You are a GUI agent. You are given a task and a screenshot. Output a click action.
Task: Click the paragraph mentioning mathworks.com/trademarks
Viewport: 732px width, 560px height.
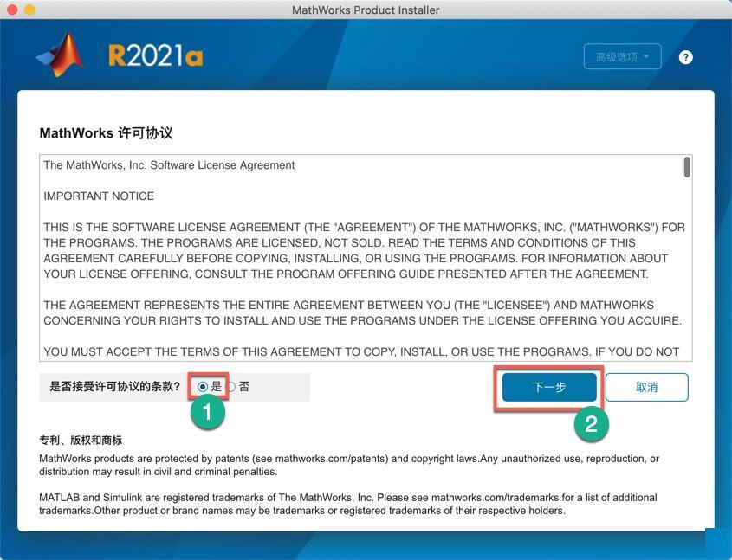point(348,504)
